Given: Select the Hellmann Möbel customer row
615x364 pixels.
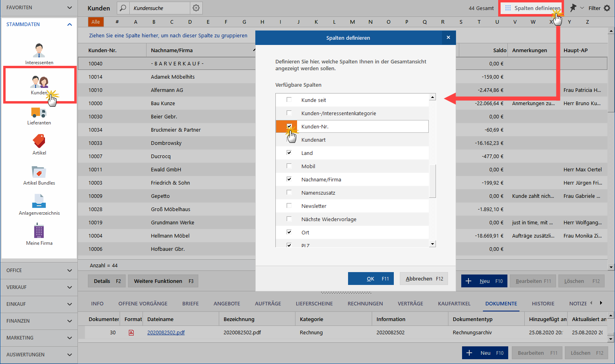Looking at the screenshot, I should (167, 236).
